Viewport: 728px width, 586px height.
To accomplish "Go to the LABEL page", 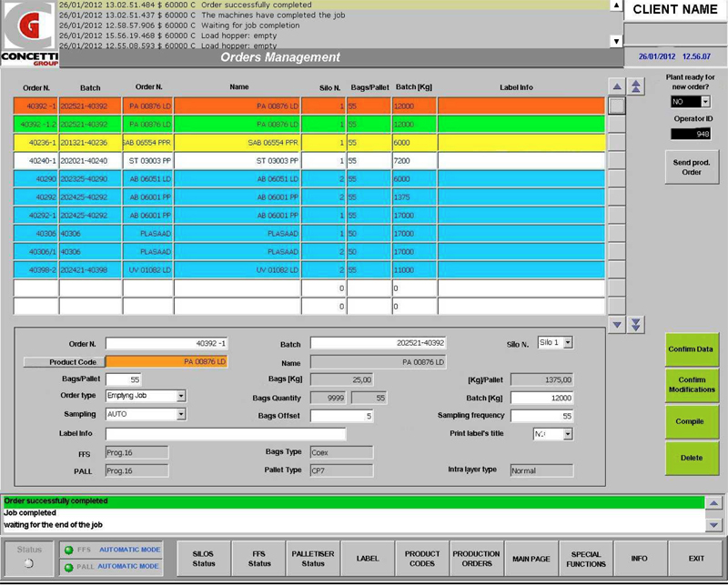I will click(x=368, y=559).
